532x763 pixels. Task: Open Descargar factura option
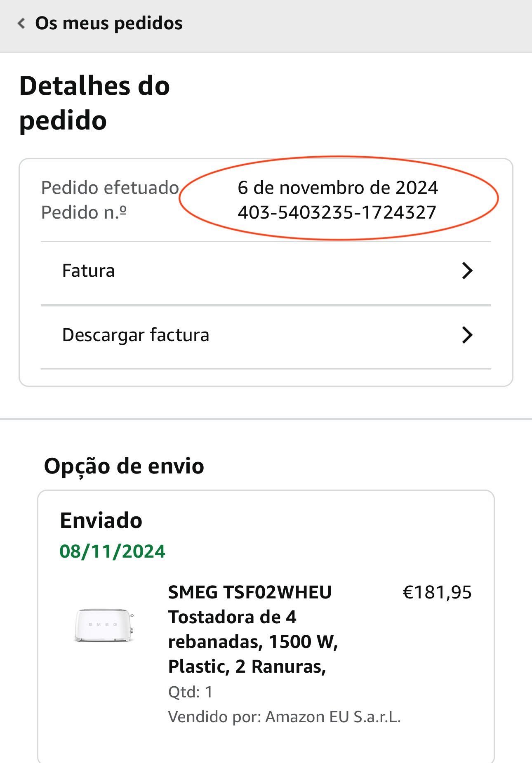tap(266, 335)
